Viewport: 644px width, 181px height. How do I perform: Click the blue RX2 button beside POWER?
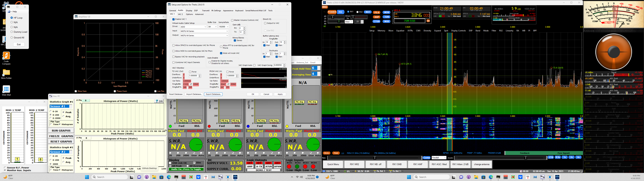340,12
